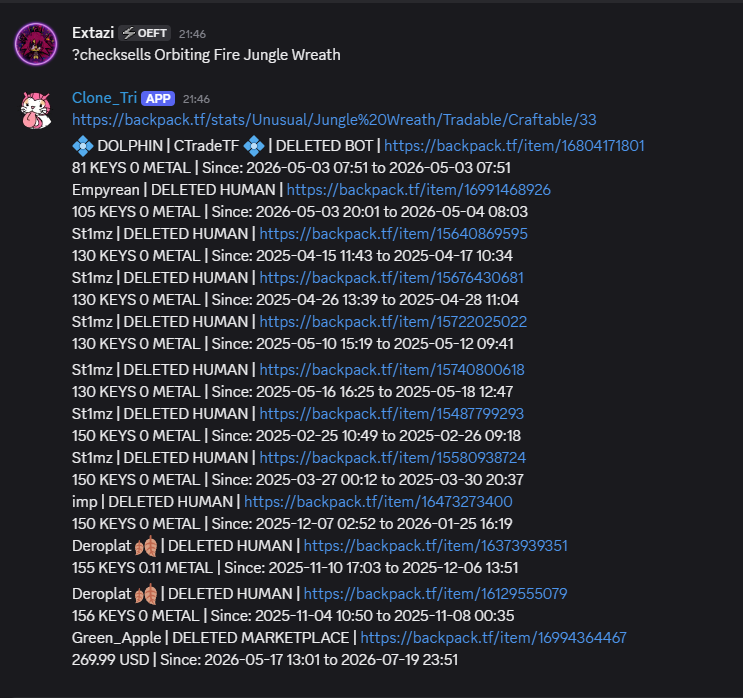Click leaf emoji in the 156 KEYS Deroplat listing
Viewport: 743px width, 698px height.
coord(146,594)
